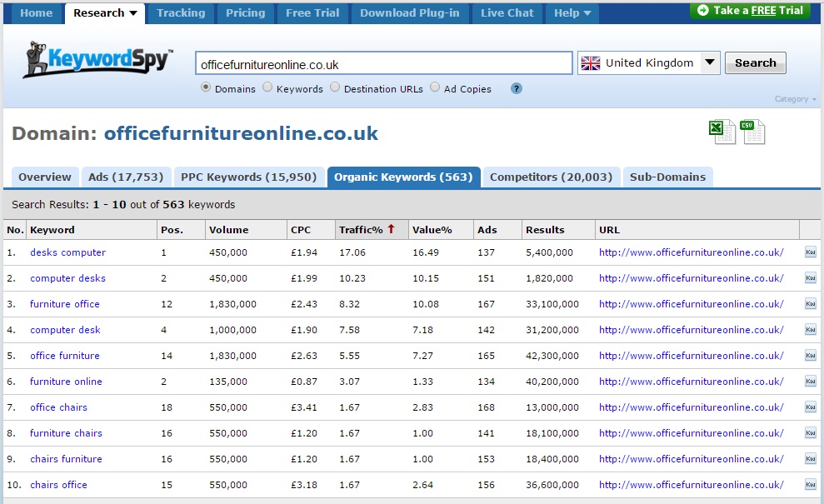Click KW icon in office chairs row
Screen dimensions: 824x504
coord(811,407)
